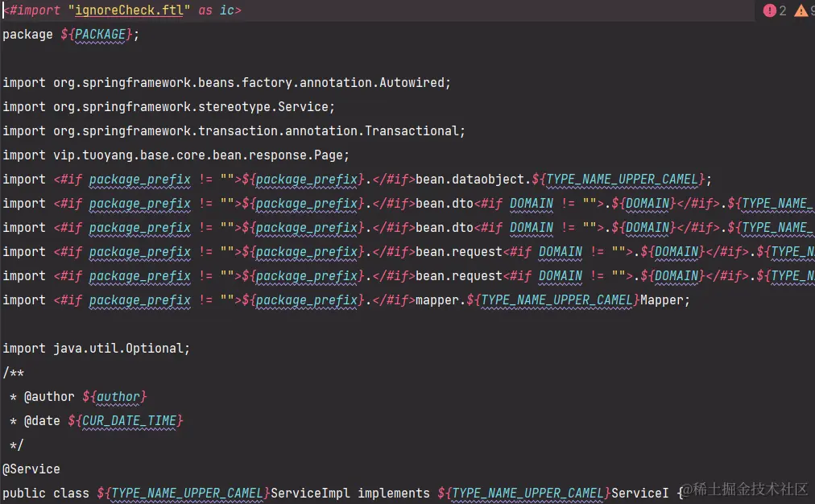Click the /** comment opening line
Viewport: 815px width, 504px height.
[14, 373]
